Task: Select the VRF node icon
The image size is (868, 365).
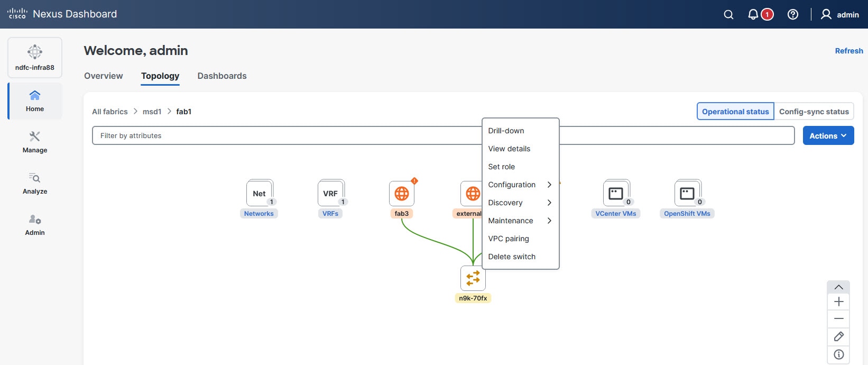Action: point(331,193)
